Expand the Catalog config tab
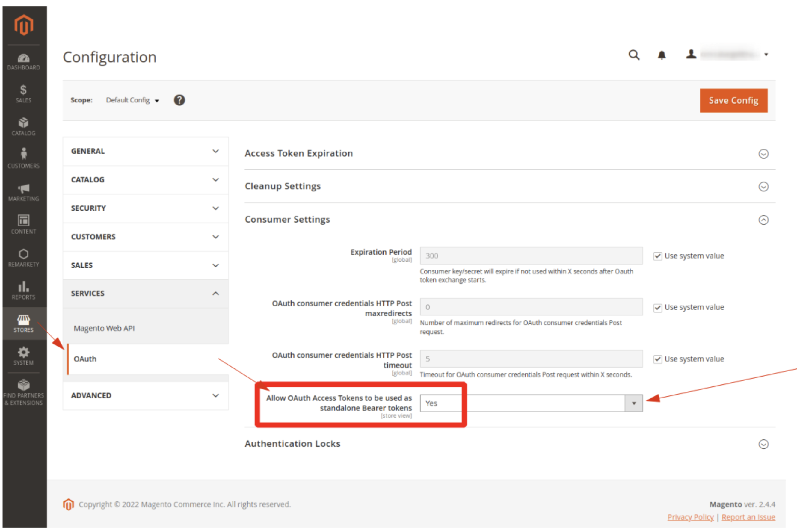Screen dimensions: 797x532 click(146, 180)
